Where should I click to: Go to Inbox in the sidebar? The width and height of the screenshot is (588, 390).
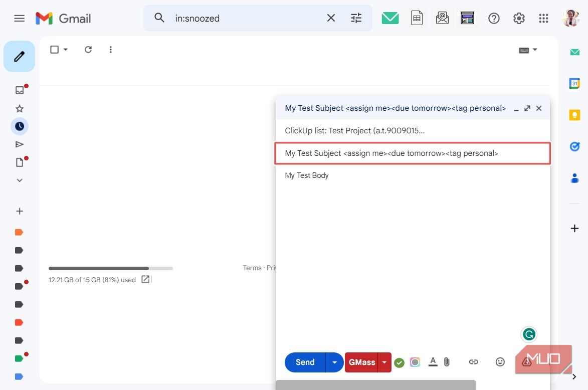20,90
